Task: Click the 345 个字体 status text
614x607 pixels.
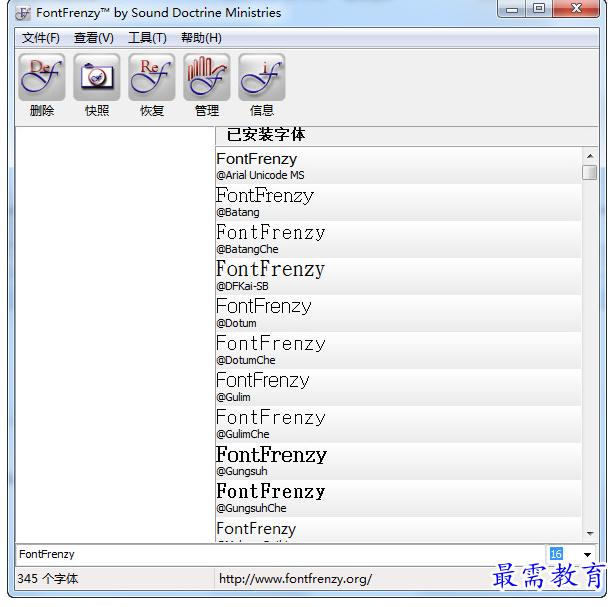Action: tap(48, 579)
